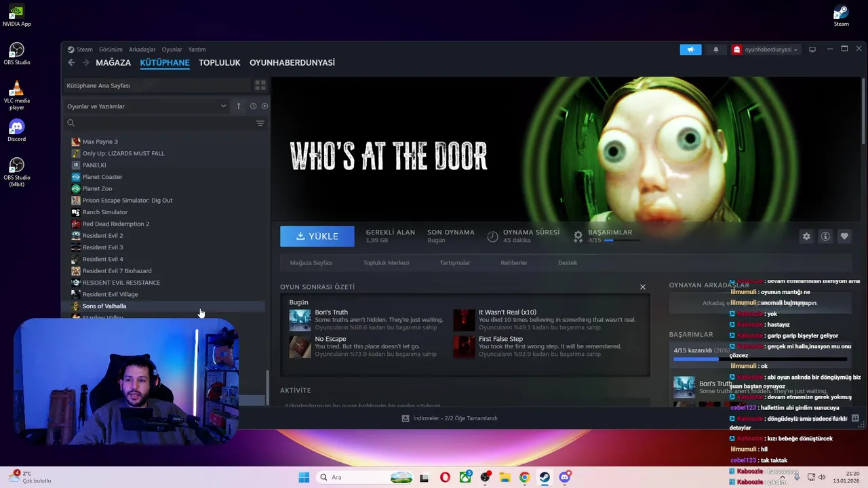
Task: Open Opera browser from taskbar
Action: tap(445, 477)
